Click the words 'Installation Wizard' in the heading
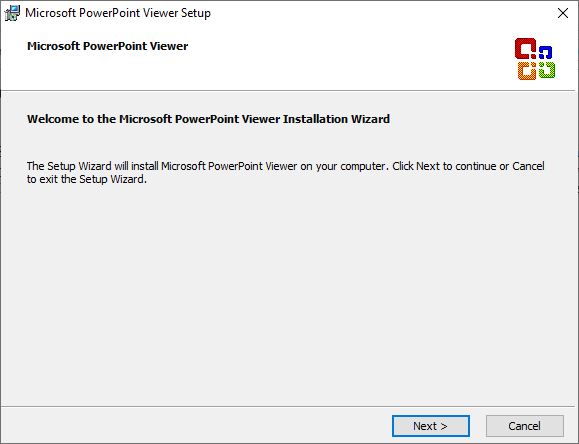This screenshot has width=579, height=444. coord(336,119)
